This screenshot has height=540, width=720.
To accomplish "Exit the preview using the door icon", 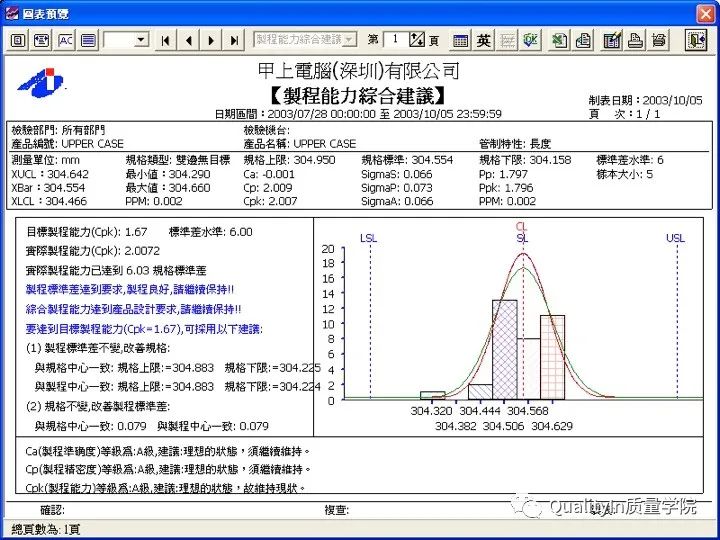I will click(697, 40).
